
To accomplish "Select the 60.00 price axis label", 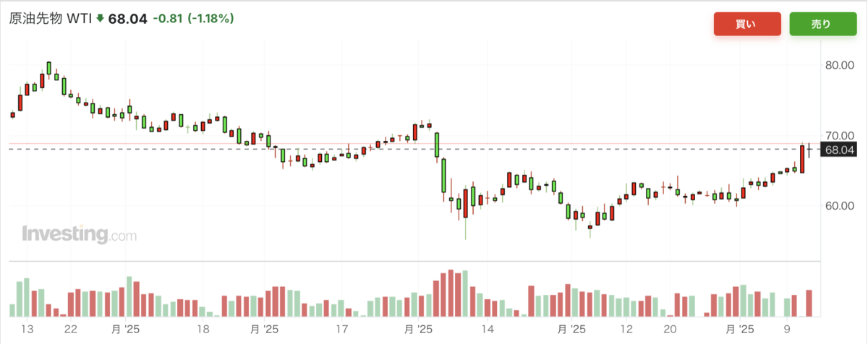I will pos(841,205).
